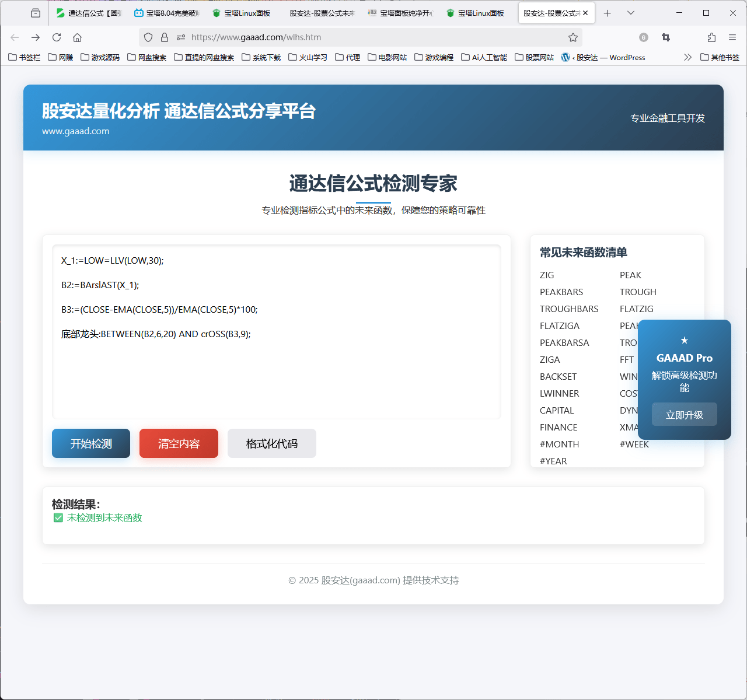The image size is (747, 700).
Task: Click the #MONTH function entry
Action: [x=559, y=444]
